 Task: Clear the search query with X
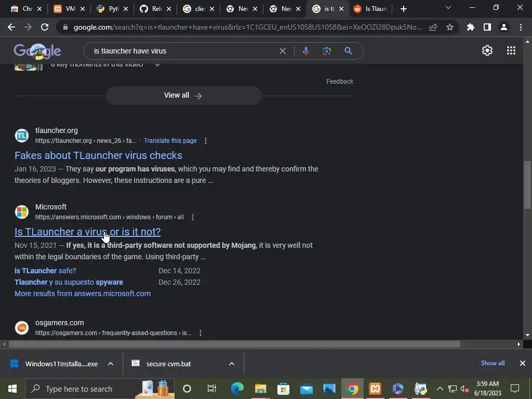[282, 51]
